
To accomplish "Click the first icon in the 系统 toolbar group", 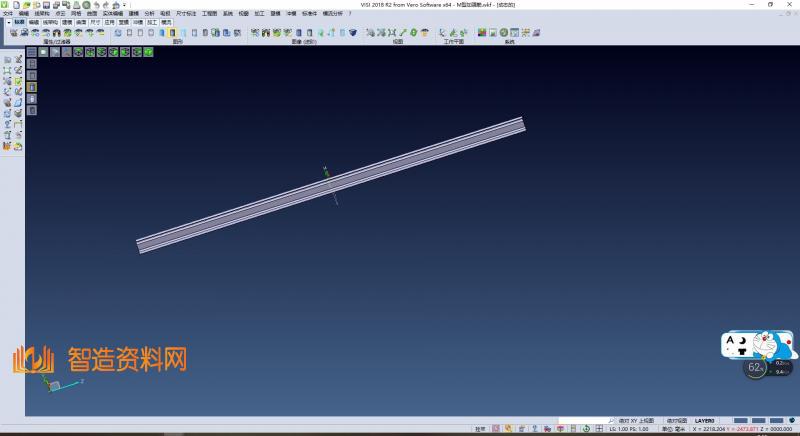I will point(481,33).
